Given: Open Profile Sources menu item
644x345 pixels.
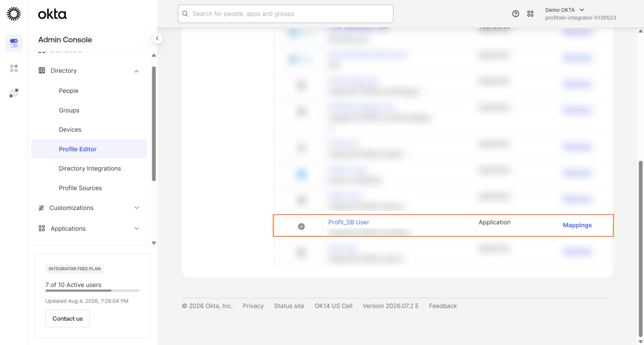Looking at the screenshot, I should click(x=80, y=188).
